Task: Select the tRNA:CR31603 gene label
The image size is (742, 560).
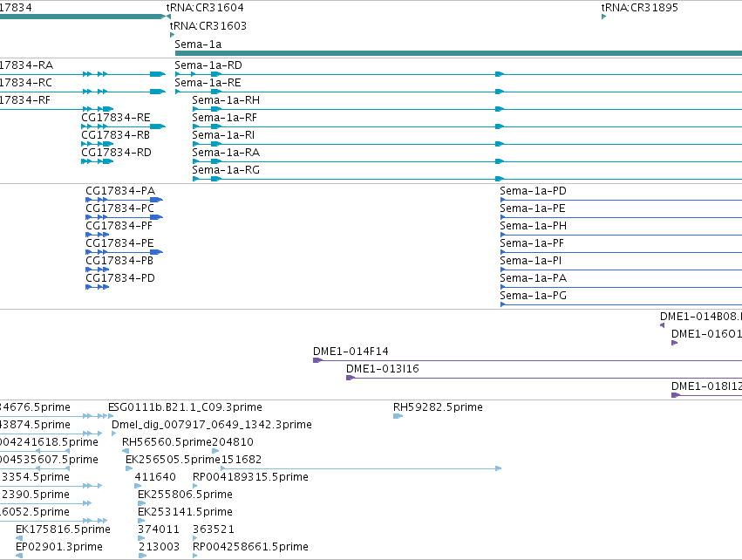Action: coord(208,25)
